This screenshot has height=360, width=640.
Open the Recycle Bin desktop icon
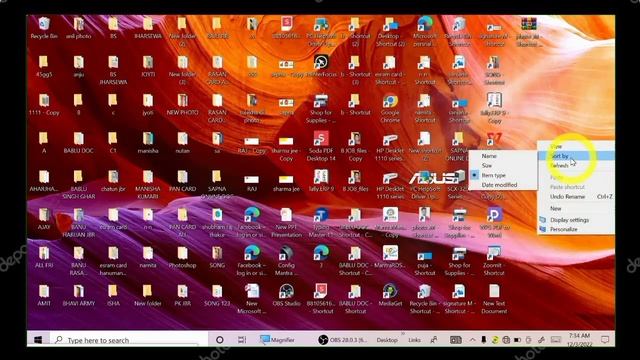44,28
